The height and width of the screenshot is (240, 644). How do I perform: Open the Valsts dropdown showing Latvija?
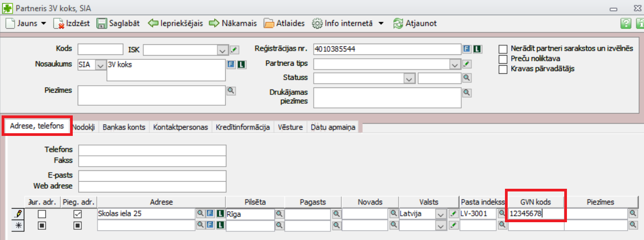click(x=441, y=214)
